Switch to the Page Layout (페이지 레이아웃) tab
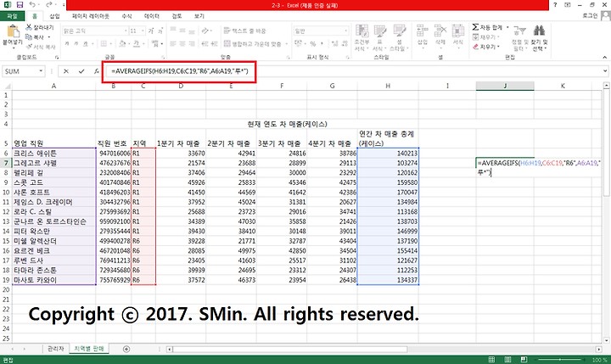611x364 pixels. [x=91, y=16]
